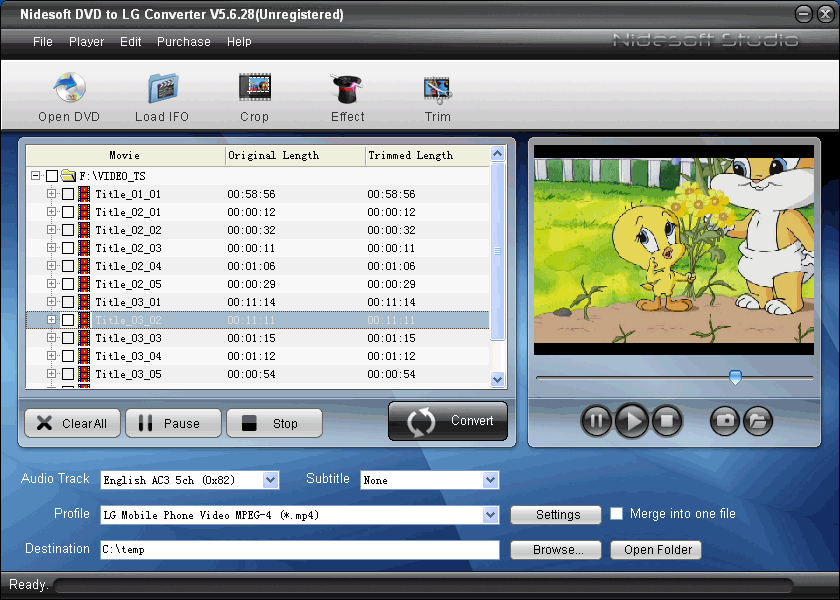Stop the preview player playback
The height and width of the screenshot is (600, 840).
tap(667, 421)
